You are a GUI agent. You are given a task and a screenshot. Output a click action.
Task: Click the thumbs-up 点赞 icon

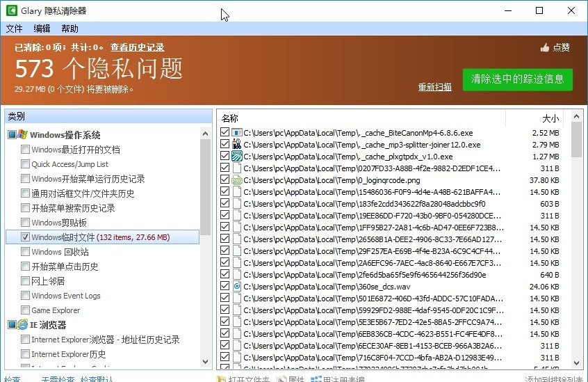point(545,47)
